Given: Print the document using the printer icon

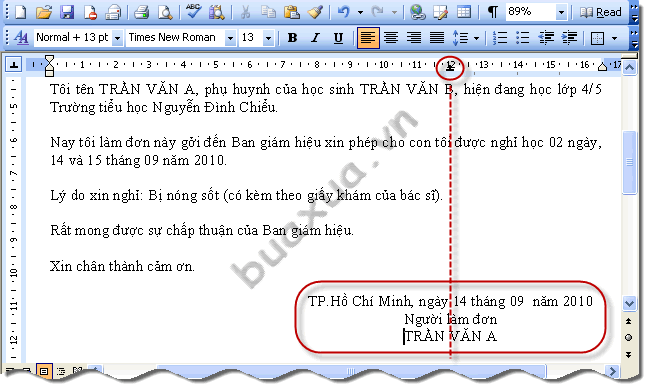Looking at the screenshot, I should (142, 12).
